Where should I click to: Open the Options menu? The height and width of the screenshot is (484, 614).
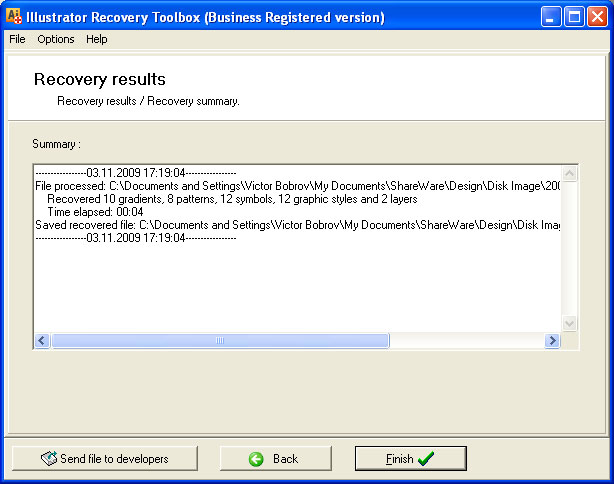click(56, 39)
